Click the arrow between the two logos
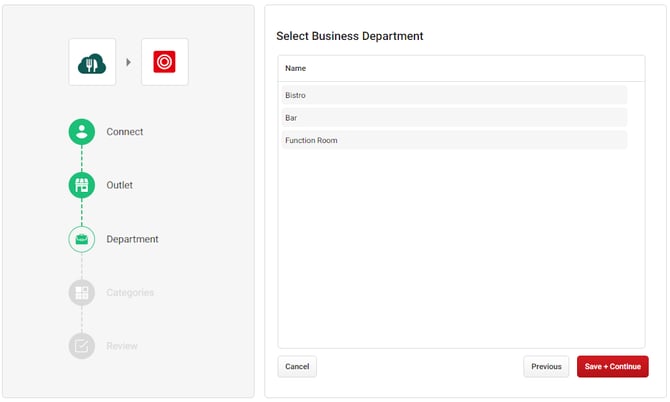 pos(128,62)
